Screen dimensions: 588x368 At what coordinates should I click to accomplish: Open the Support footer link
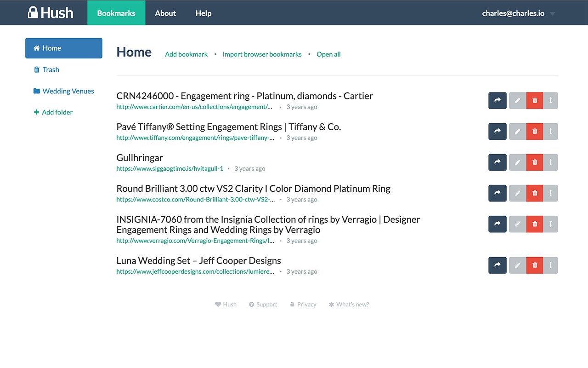click(x=263, y=304)
